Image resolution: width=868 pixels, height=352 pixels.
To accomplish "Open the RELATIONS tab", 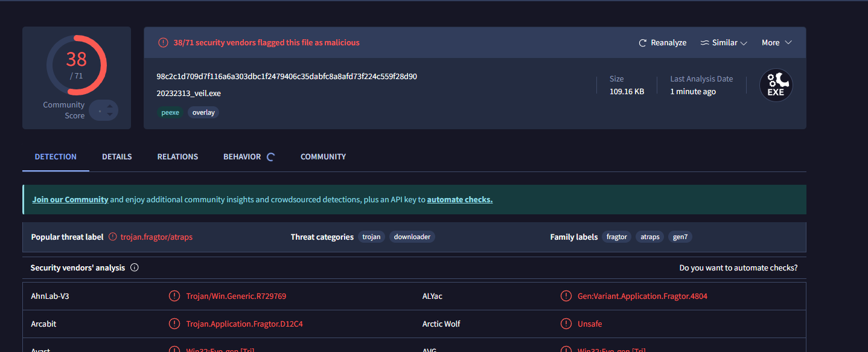I will pos(177,157).
